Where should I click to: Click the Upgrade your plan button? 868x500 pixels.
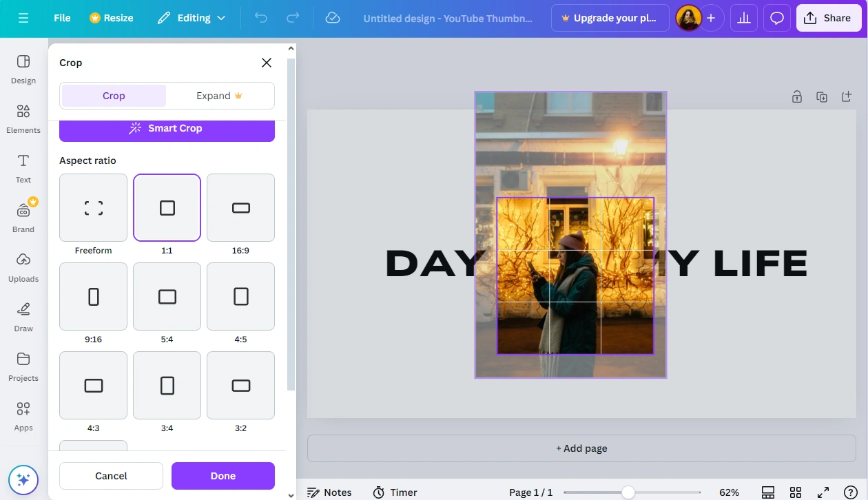(x=610, y=18)
